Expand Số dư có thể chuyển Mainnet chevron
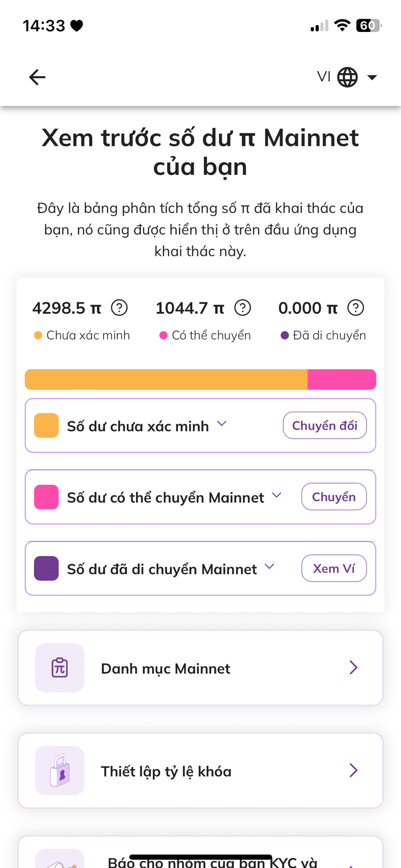The width and height of the screenshot is (401, 868). pyautogui.click(x=277, y=495)
